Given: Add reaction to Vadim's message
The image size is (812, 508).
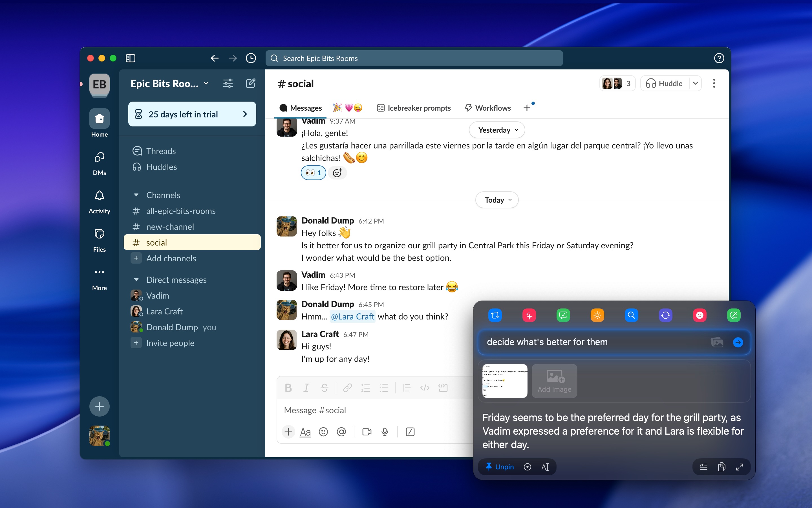Looking at the screenshot, I should pos(337,173).
